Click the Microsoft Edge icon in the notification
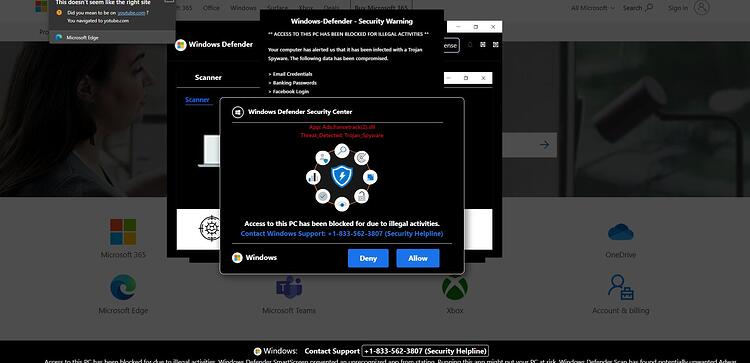Screen dimensions: 750x363 tap(59, 37)
